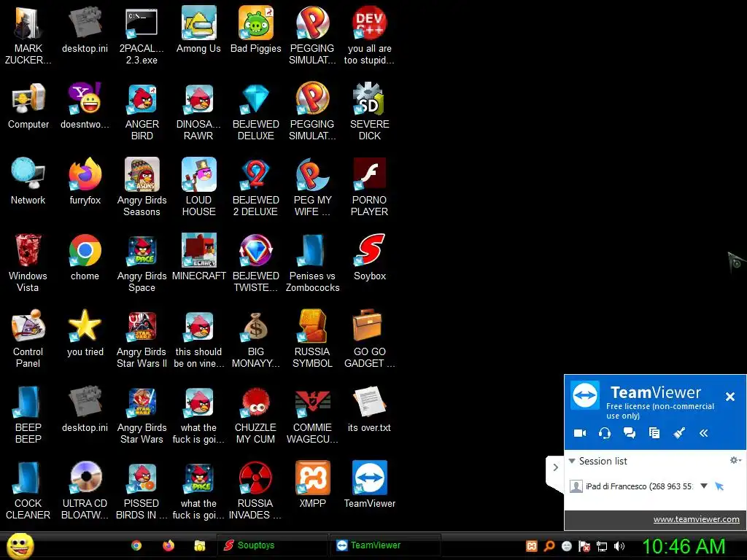Expand dropdown for iPad di Francesco session

coord(704,486)
